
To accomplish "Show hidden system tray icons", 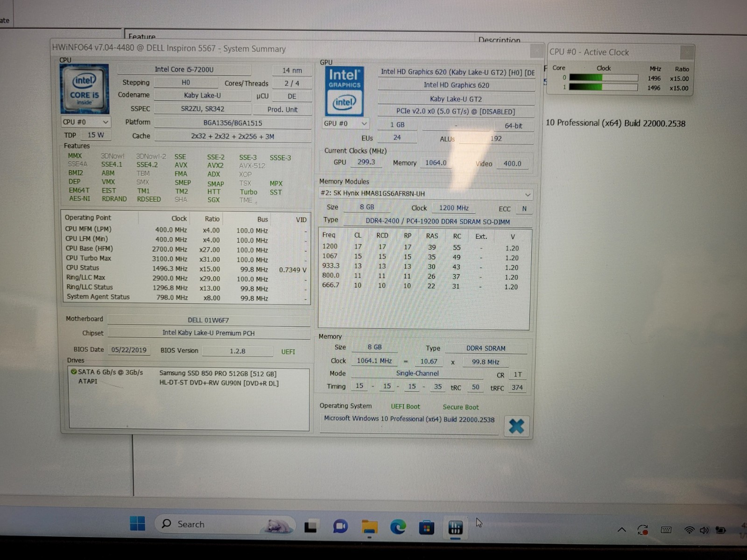I will coord(621,530).
